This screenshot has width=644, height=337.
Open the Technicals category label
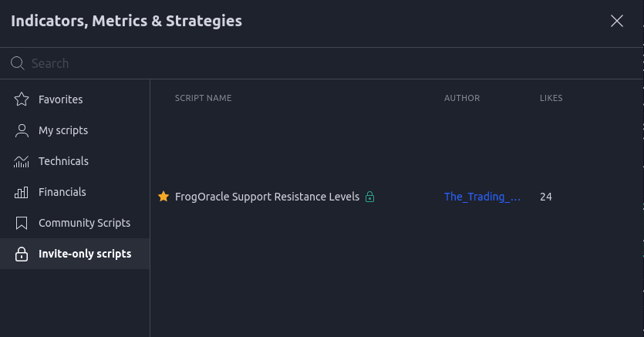64,161
